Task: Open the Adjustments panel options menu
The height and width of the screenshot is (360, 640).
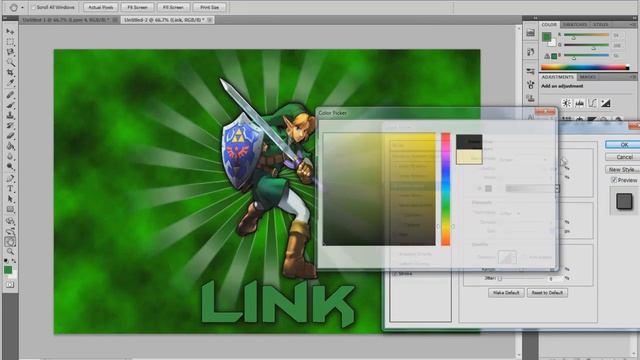Action: [x=632, y=77]
